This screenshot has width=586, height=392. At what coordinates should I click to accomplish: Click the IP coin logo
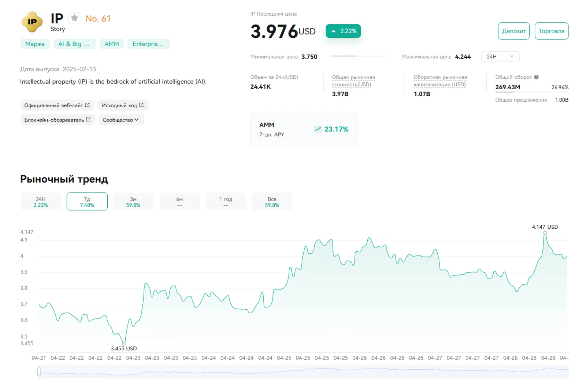(32, 22)
